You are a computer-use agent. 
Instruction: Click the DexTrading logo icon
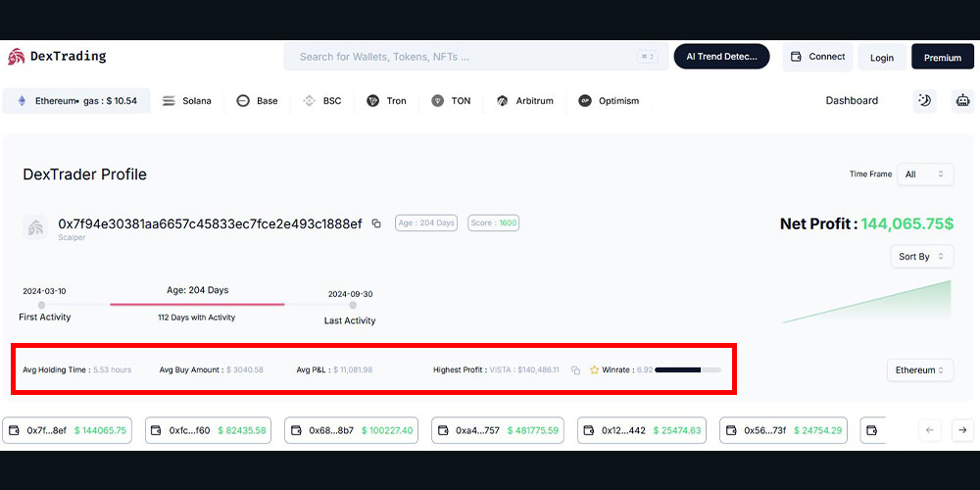click(x=16, y=56)
